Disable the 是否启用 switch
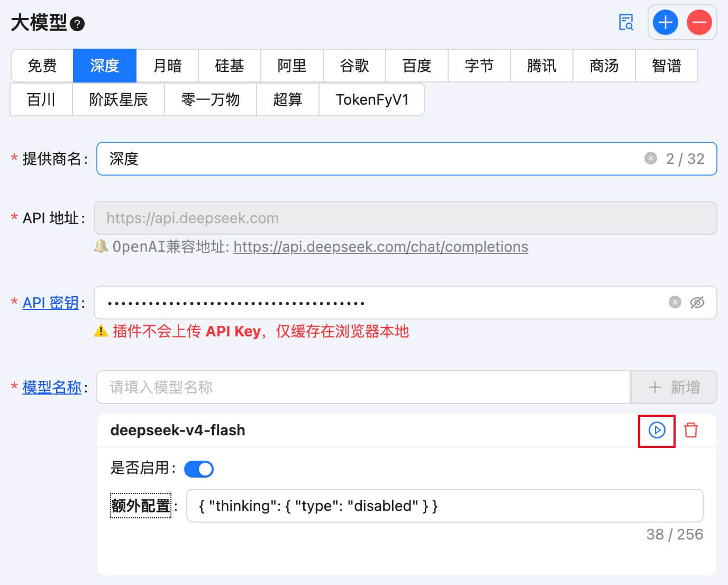 click(199, 469)
